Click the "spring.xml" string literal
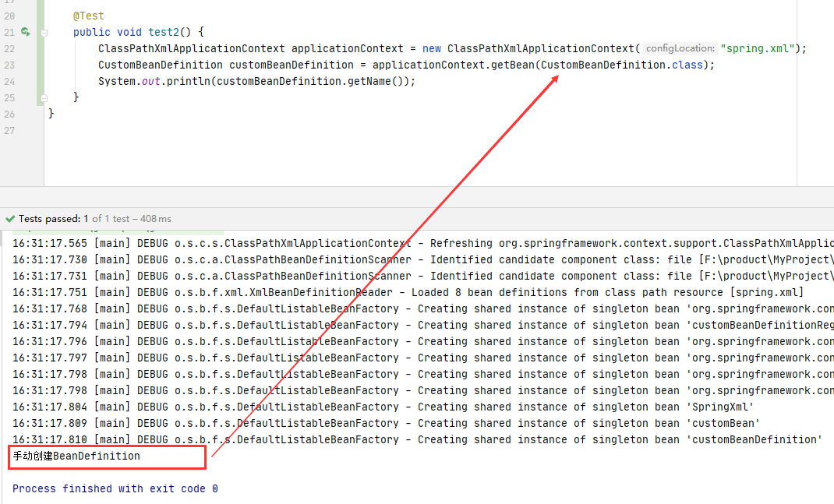Viewport: 834px width, 504px height. 758,48
